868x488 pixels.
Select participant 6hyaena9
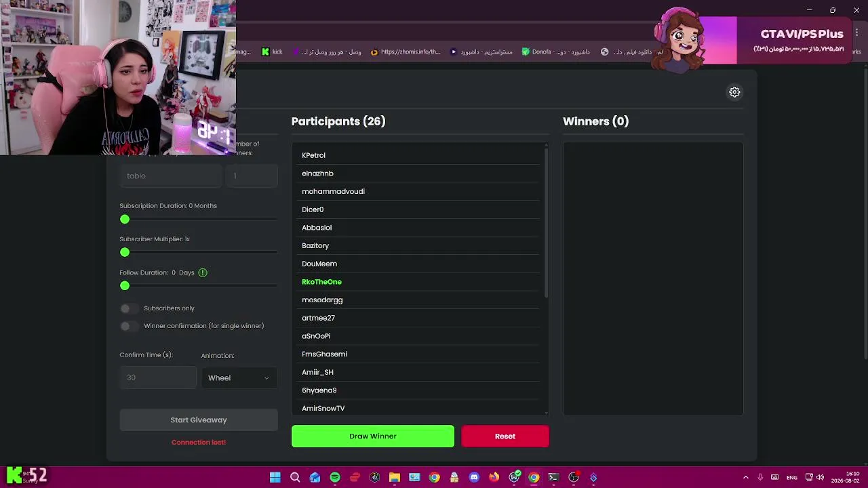[417, 390]
